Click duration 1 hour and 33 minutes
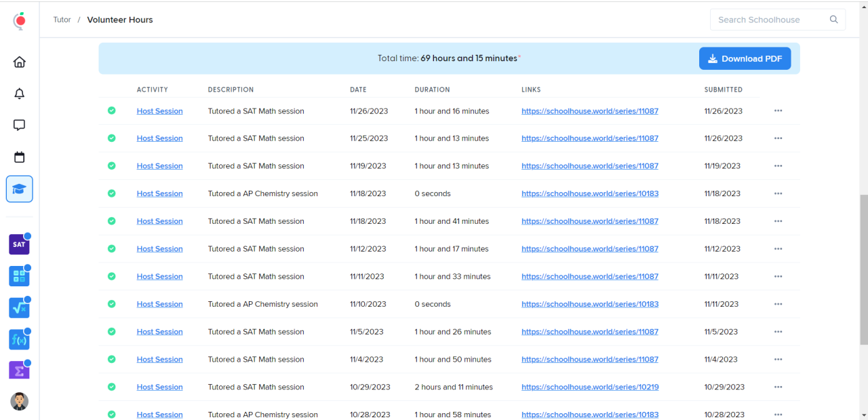Viewport: 868px width, 420px height. click(452, 276)
